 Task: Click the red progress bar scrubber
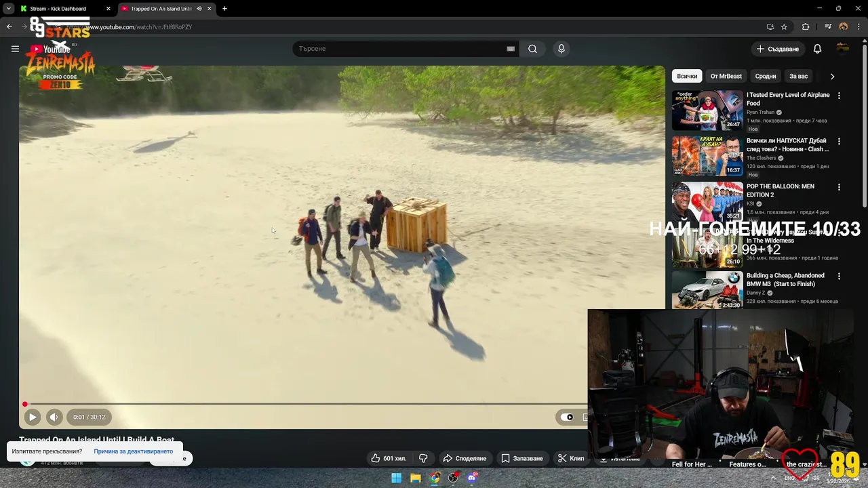[x=25, y=404]
